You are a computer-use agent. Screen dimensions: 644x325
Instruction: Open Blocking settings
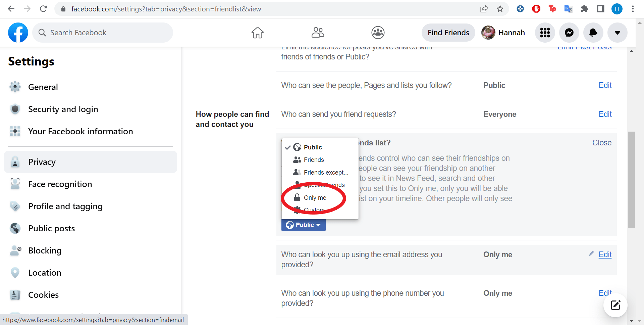coord(91,250)
